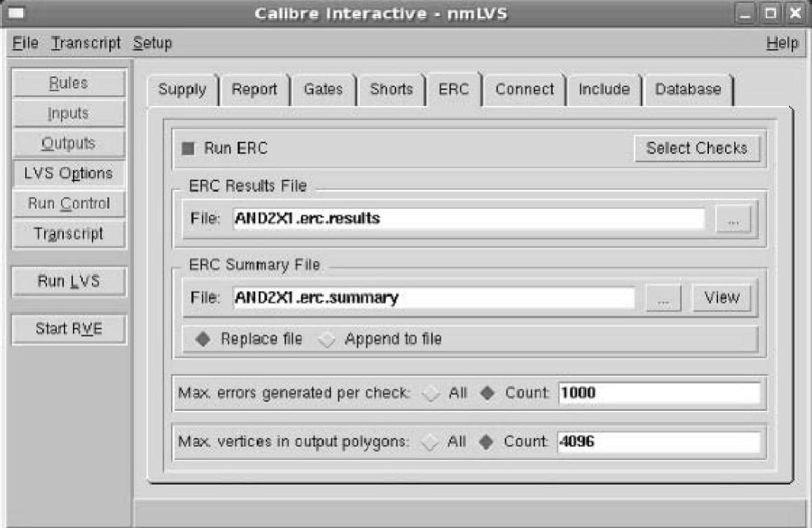Image resolution: width=812 pixels, height=528 pixels.
Task: Switch to the Report tab
Action: point(254,90)
